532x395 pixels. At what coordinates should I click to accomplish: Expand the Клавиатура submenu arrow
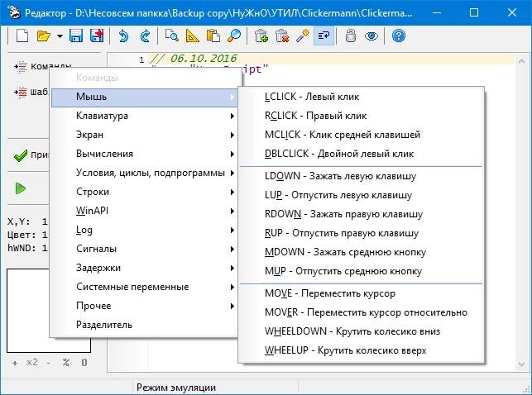point(232,117)
